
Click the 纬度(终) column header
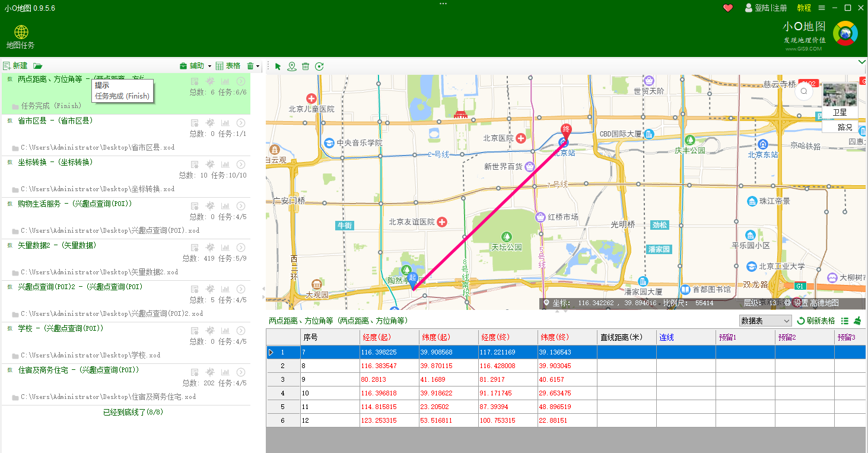pyautogui.click(x=567, y=337)
